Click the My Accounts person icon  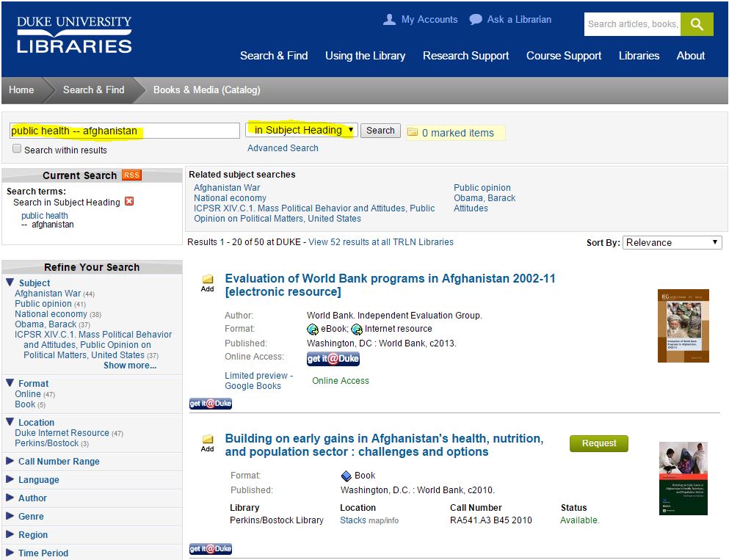(389, 20)
